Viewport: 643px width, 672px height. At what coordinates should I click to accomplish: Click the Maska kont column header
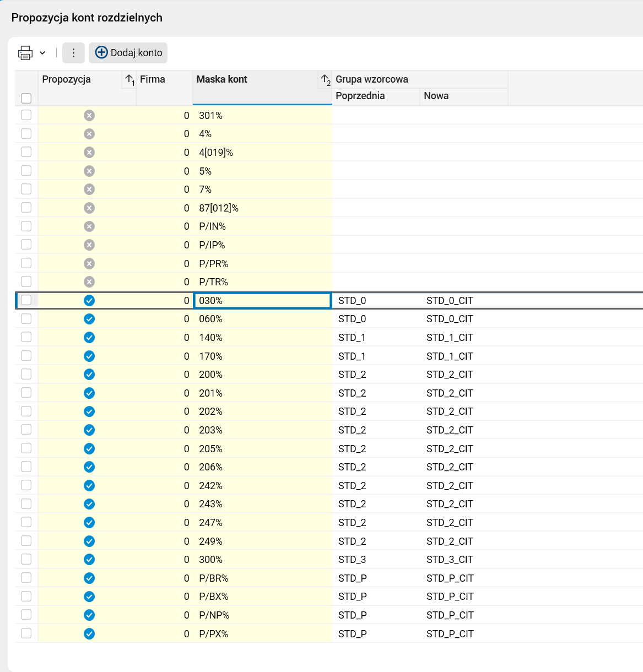coord(222,79)
